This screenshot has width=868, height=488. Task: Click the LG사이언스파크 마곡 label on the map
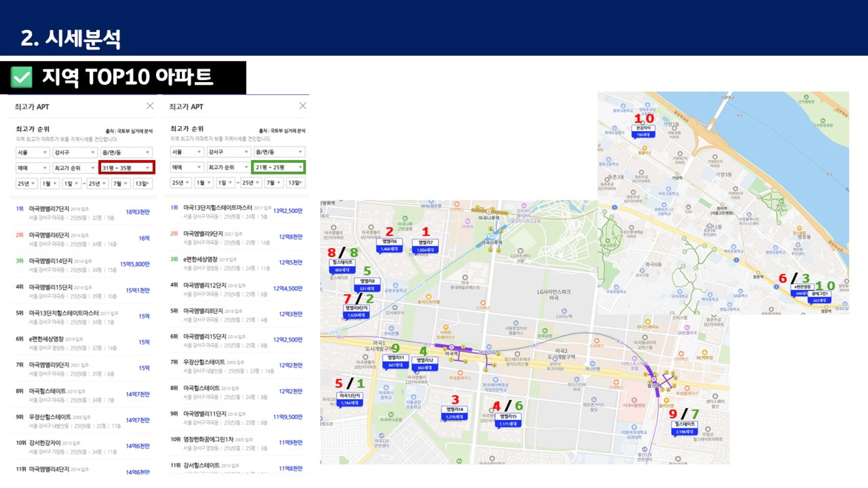[x=554, y=295]
